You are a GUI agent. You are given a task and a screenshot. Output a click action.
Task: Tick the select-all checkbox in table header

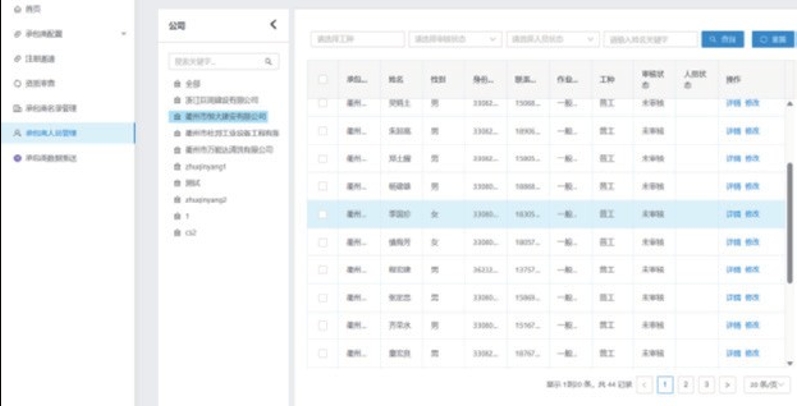click(322, 78)
